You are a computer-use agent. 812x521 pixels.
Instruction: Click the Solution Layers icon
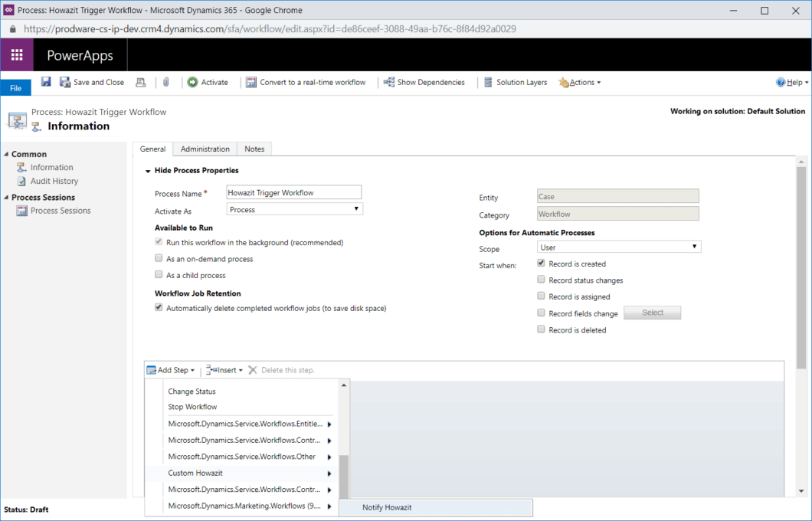(488, 82)
